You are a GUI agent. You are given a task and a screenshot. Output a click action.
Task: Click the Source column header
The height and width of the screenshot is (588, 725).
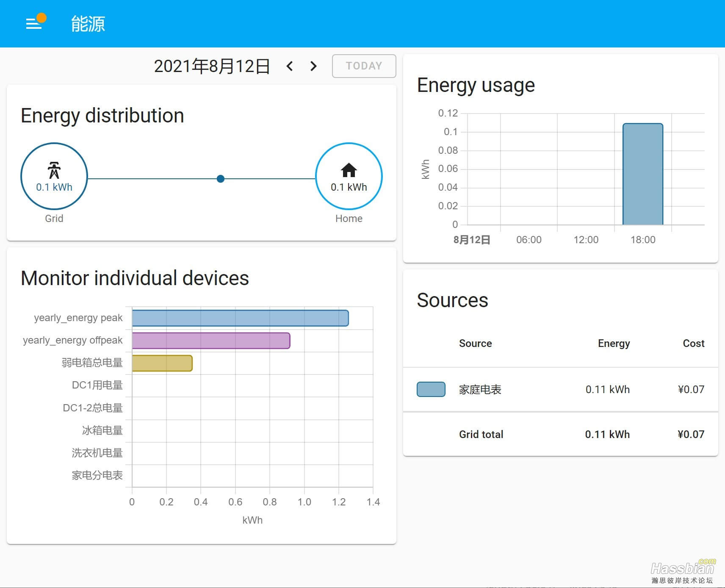476,344
